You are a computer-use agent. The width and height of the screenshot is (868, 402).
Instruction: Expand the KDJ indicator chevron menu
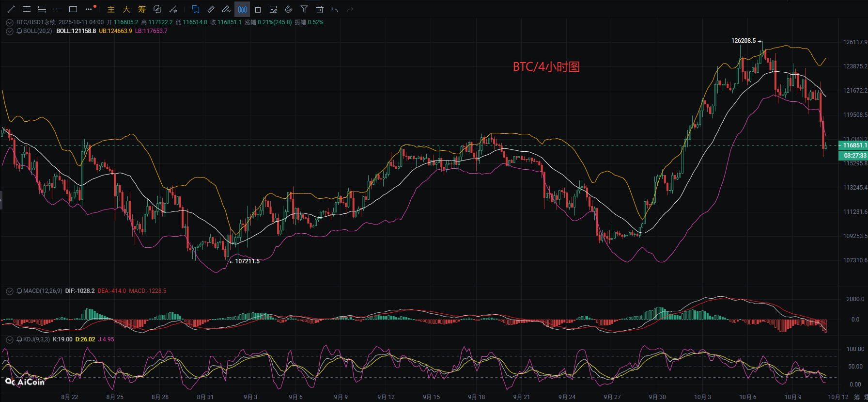click(9, 339)
